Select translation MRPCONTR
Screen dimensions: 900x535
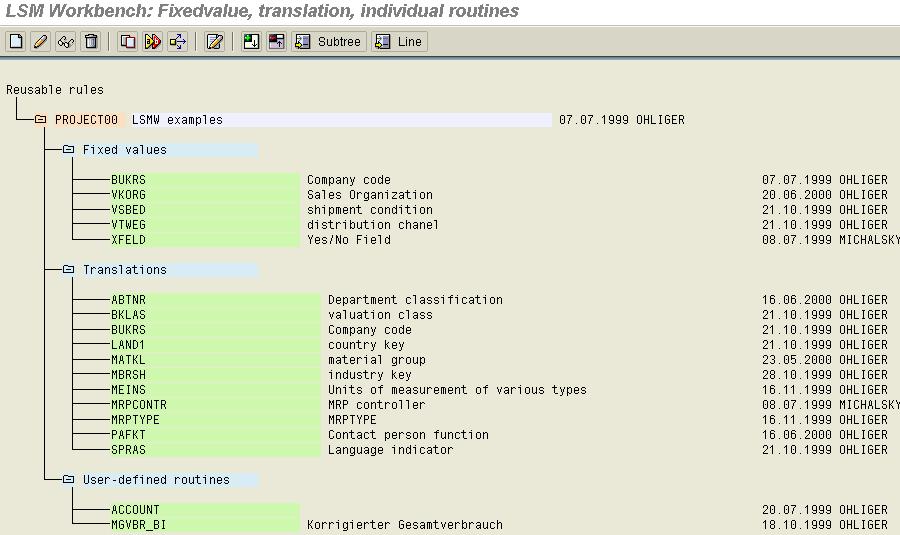click(x=215, y=404)
